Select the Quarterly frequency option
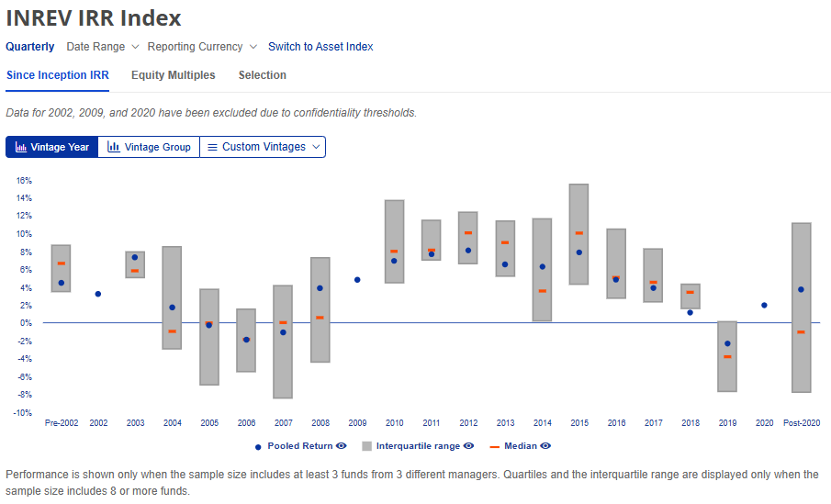The width and height of the screenshot is (831, 504). 30,47
